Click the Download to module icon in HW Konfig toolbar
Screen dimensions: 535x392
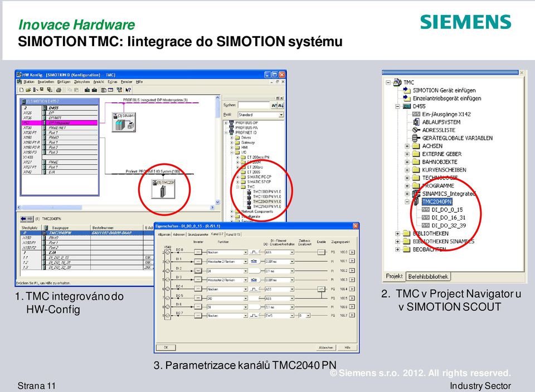[87, 90]
